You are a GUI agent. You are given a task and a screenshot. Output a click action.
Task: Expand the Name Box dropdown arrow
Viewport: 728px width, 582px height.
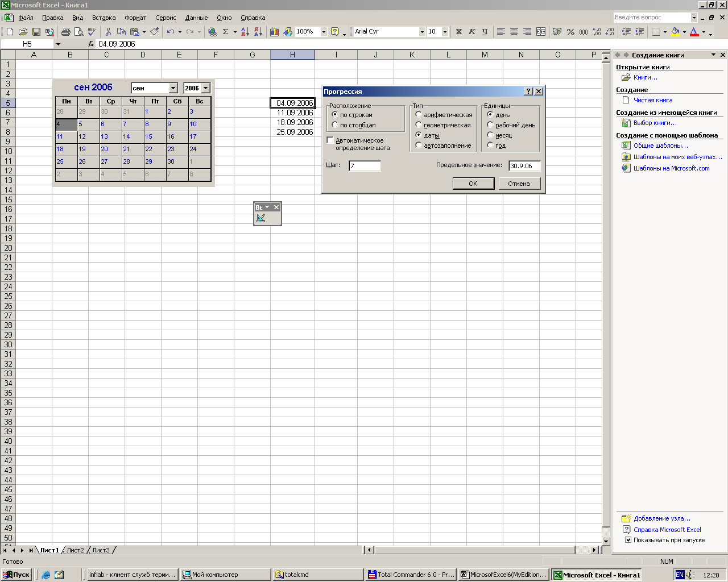pyautogui.click(x=58, y=44)
